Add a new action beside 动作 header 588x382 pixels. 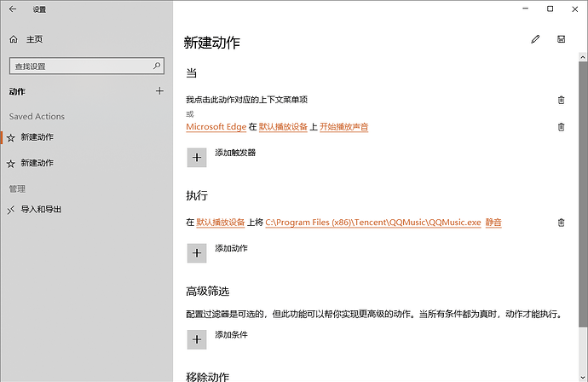159,91
